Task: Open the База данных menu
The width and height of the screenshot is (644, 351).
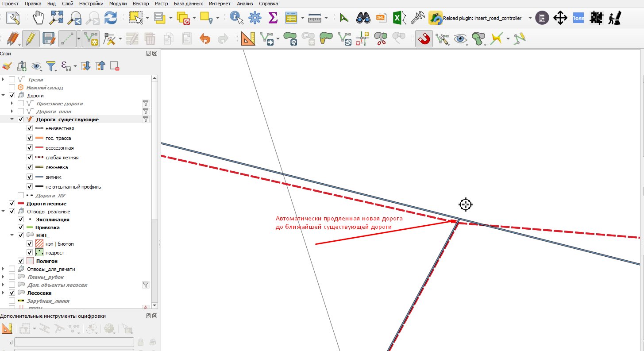Action: [x=189, y=4]
